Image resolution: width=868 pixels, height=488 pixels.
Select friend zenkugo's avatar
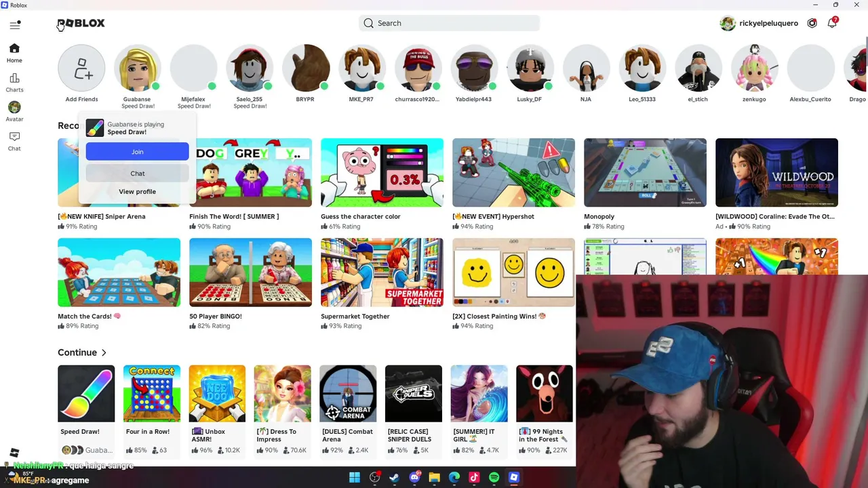tap(755, 68)
